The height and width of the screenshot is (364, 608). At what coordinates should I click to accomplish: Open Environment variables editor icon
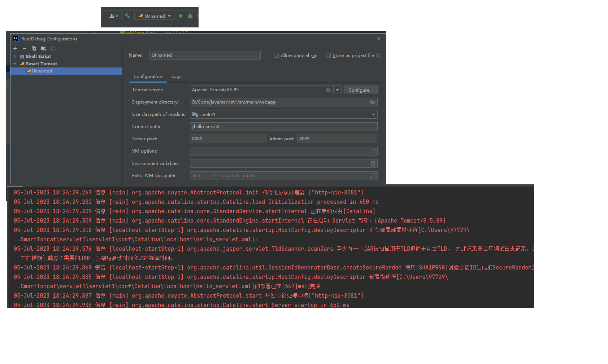click(x=373, y=163)
